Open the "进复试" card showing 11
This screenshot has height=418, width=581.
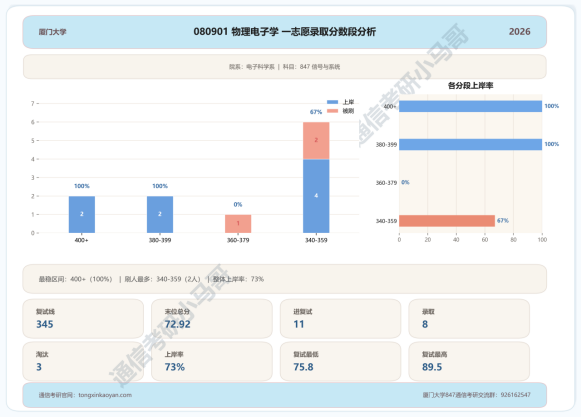340,319
